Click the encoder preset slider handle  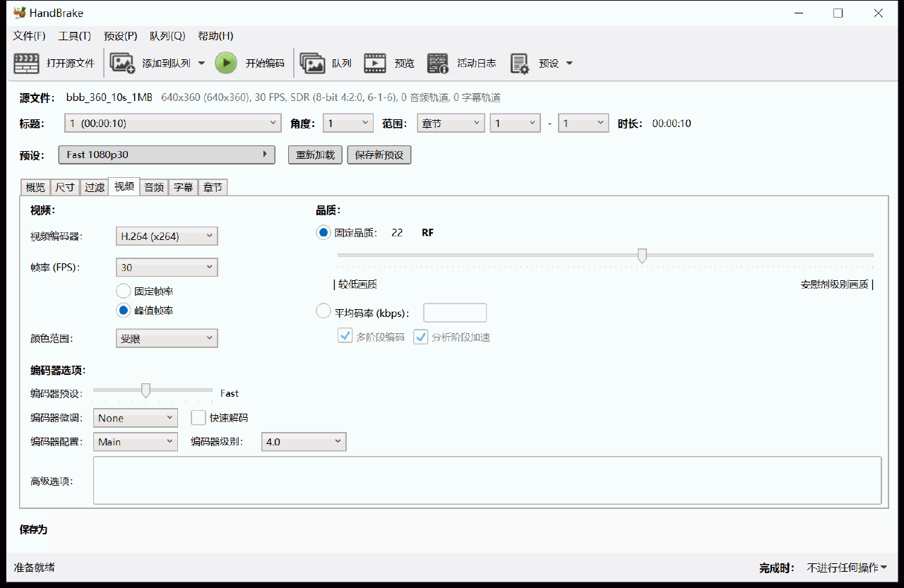[x=145, y=390]
